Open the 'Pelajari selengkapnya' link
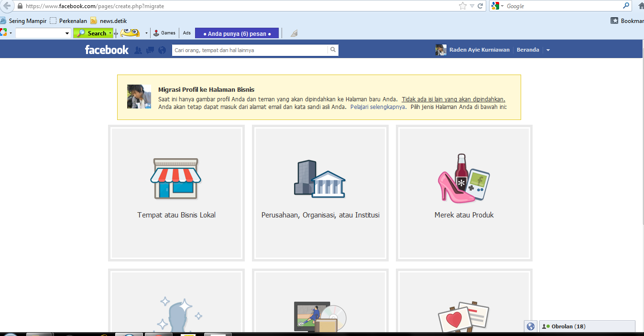The image size is (644, 336). 378,107
